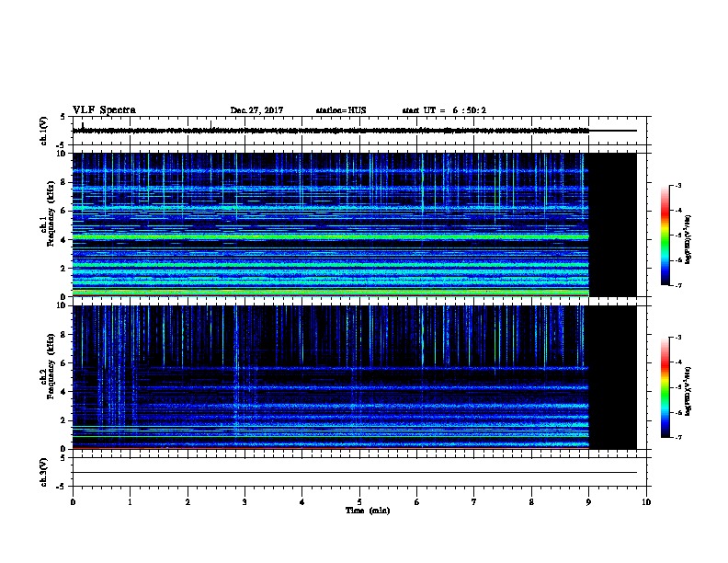This screenshot has height=563, width=728.
Task: Click the "5" minute tick on the time axis
Action: click(359, 502)
